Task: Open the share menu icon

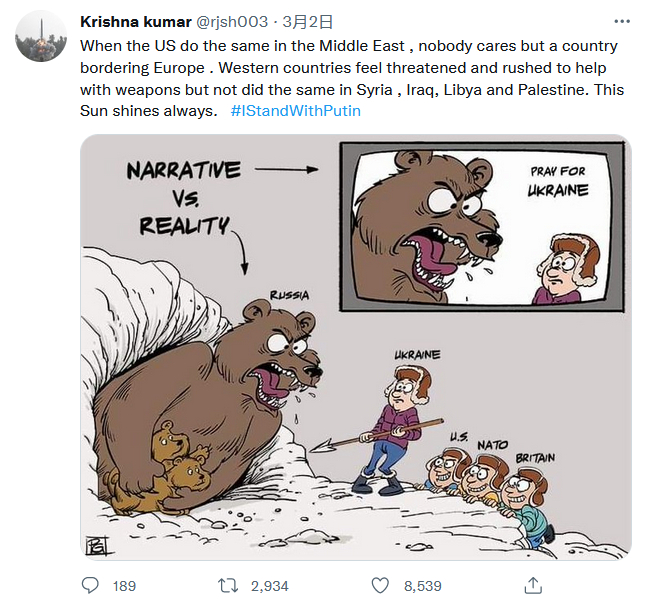Action: coord(533,585)
